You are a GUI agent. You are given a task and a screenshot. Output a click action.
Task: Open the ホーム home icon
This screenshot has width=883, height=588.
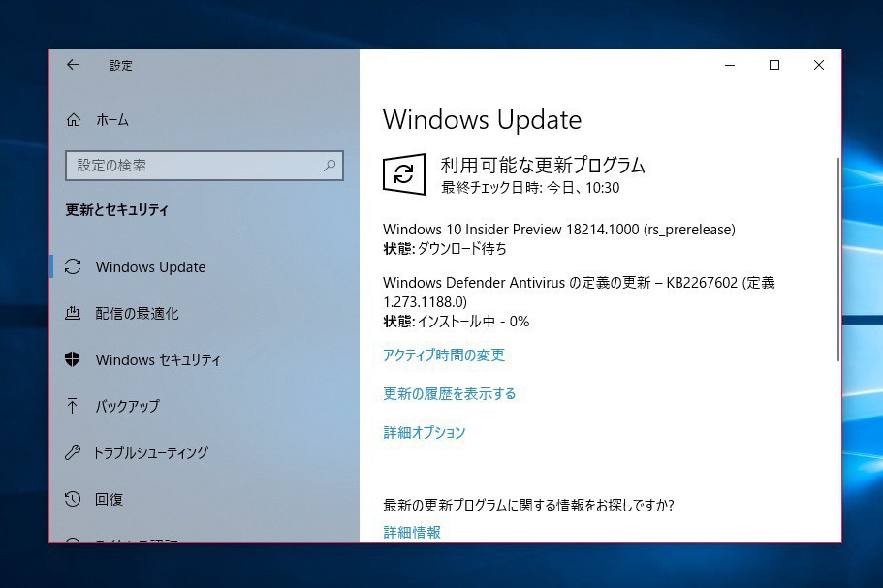coord(74,120)
